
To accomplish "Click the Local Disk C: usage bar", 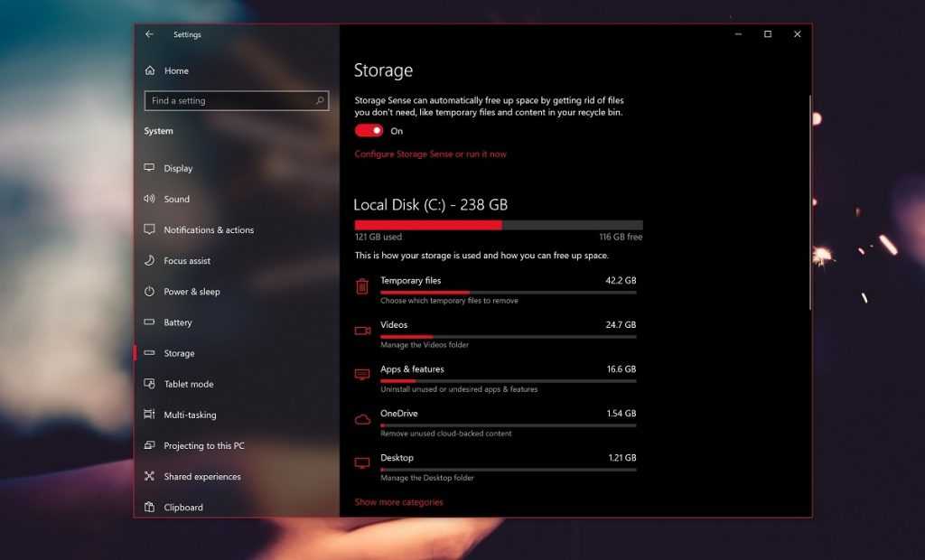I will 499,225.
